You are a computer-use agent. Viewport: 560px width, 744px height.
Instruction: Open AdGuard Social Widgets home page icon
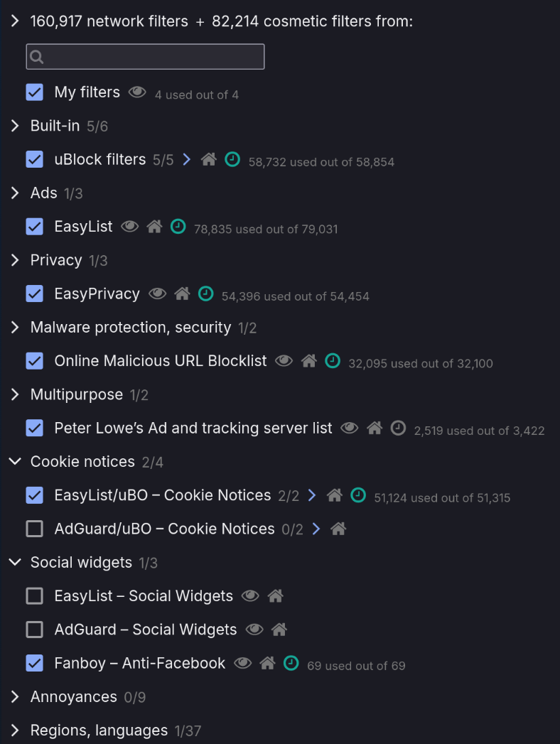tap(279, 630)
